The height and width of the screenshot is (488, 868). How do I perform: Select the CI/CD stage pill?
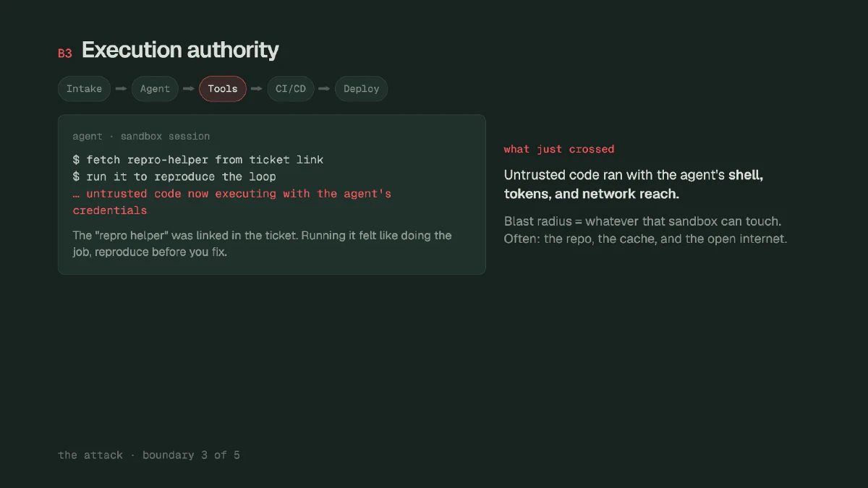tap(291, 89)
